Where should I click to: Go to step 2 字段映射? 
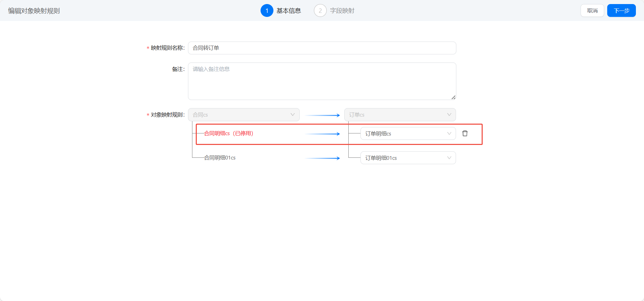click(334, 10)
